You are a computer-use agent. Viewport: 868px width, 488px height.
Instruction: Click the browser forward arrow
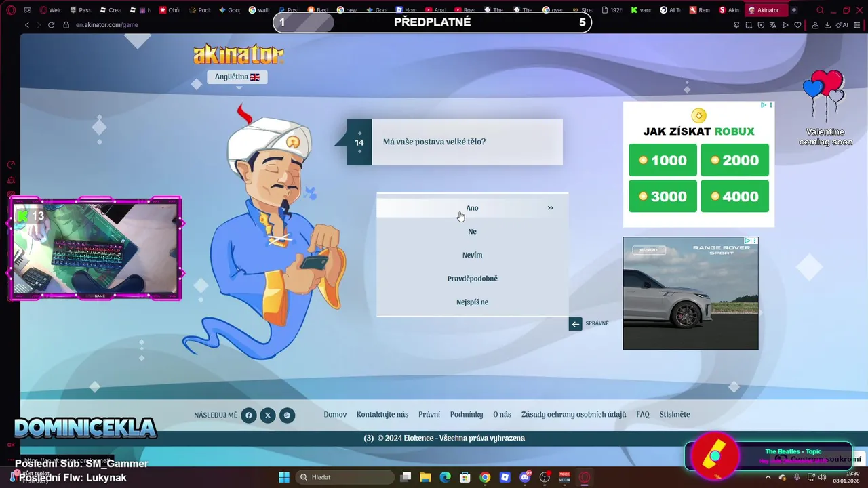click(39, 25)
